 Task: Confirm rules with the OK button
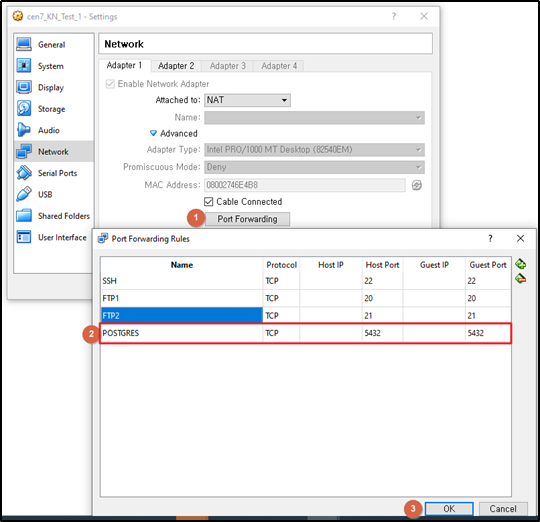pyautogui.click(x=449, y=509)
